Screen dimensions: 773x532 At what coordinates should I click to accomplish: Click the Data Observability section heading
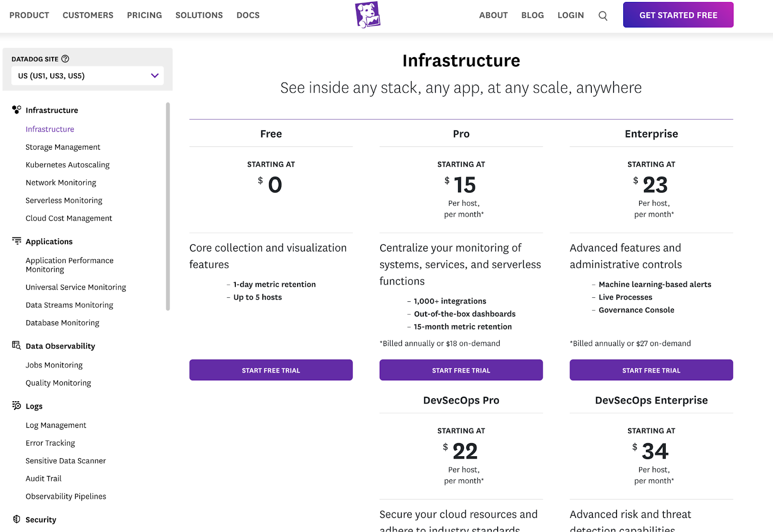click(60, 346)
